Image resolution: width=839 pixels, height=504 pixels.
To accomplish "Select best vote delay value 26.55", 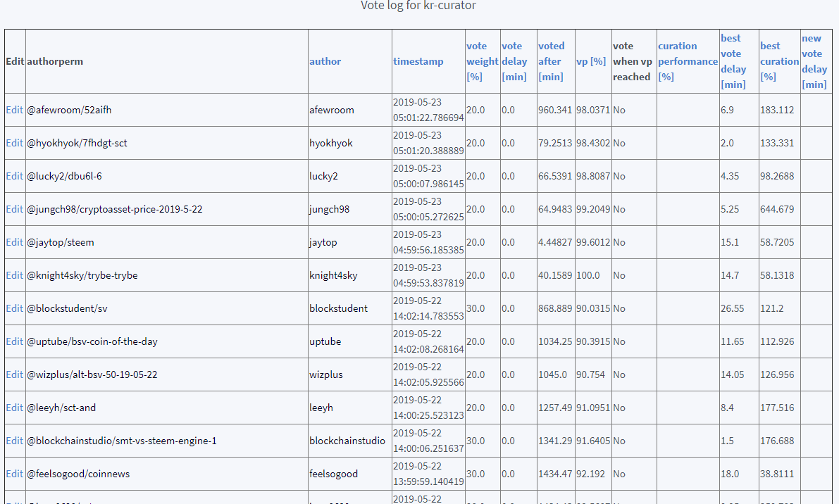I will click(732, 309).
